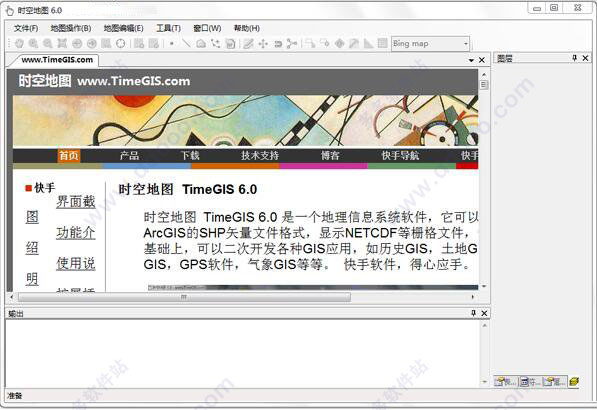
Task: Toggle the pin on the 图层 panel
Action: pyautogui.click(x=575, y=58)
